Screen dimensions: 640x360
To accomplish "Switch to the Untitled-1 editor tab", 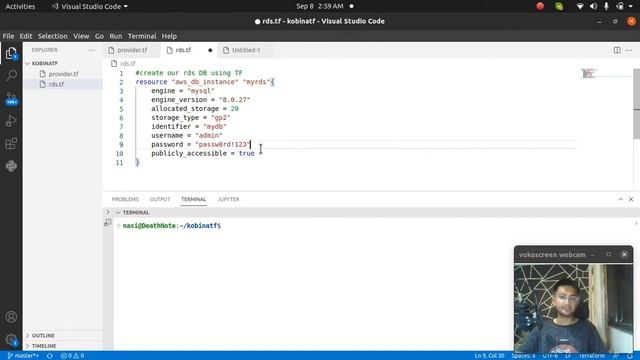I will click(246, 50).
